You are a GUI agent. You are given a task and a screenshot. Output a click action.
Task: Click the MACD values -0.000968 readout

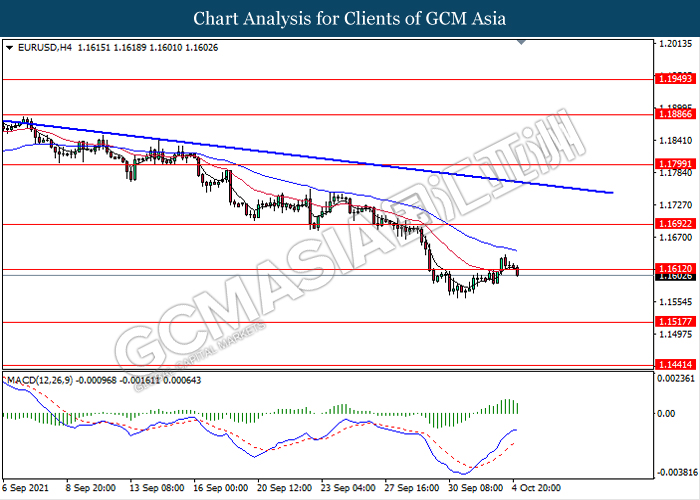point(96,380)
